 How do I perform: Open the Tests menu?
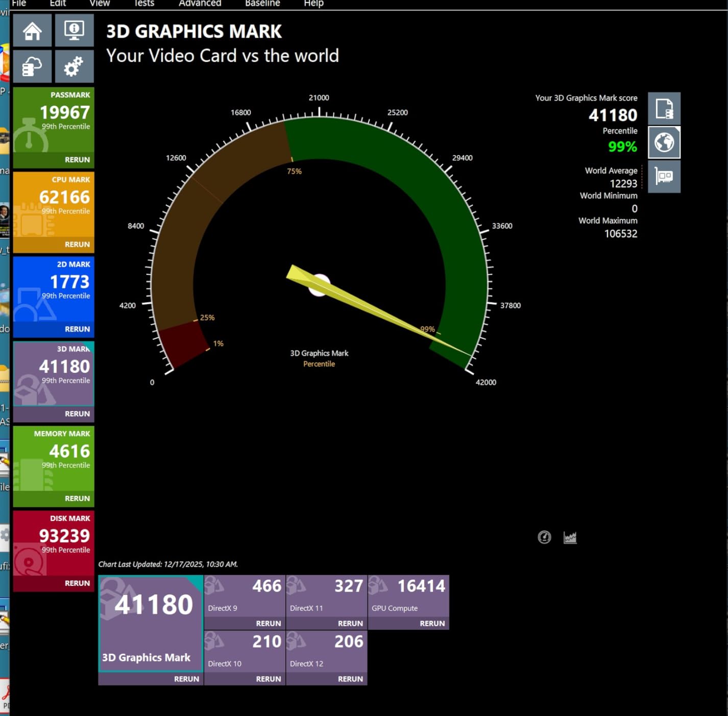pyautogui.click(x=143, y=4)
